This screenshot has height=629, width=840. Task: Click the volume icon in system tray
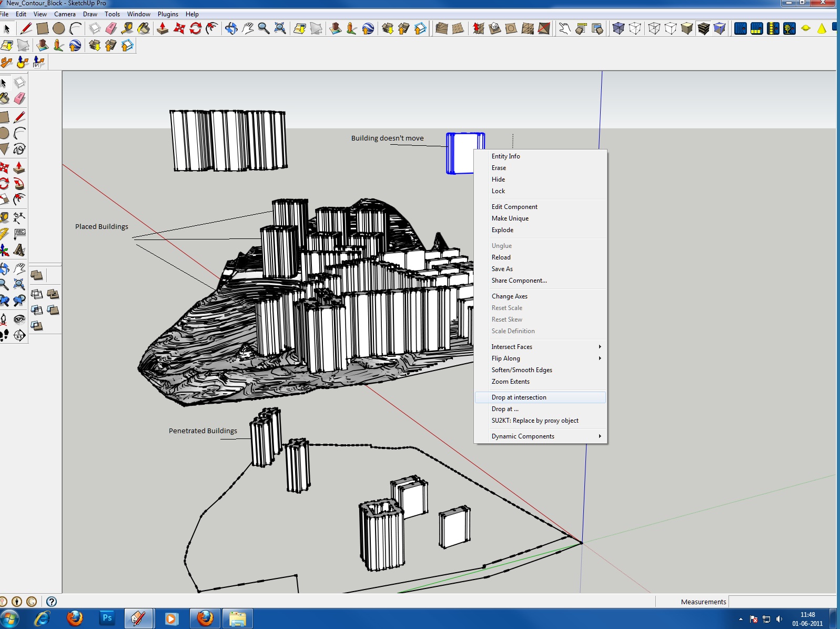[x=779, y=619]
